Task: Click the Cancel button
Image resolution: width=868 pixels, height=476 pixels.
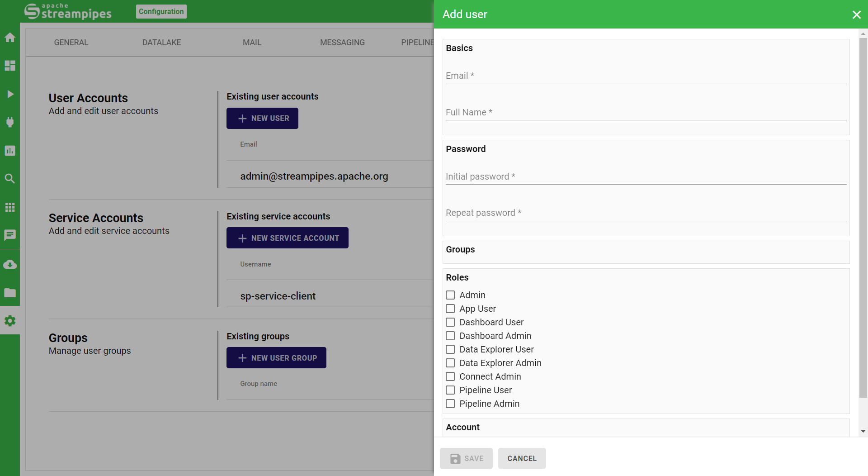Action: (522, 458)
